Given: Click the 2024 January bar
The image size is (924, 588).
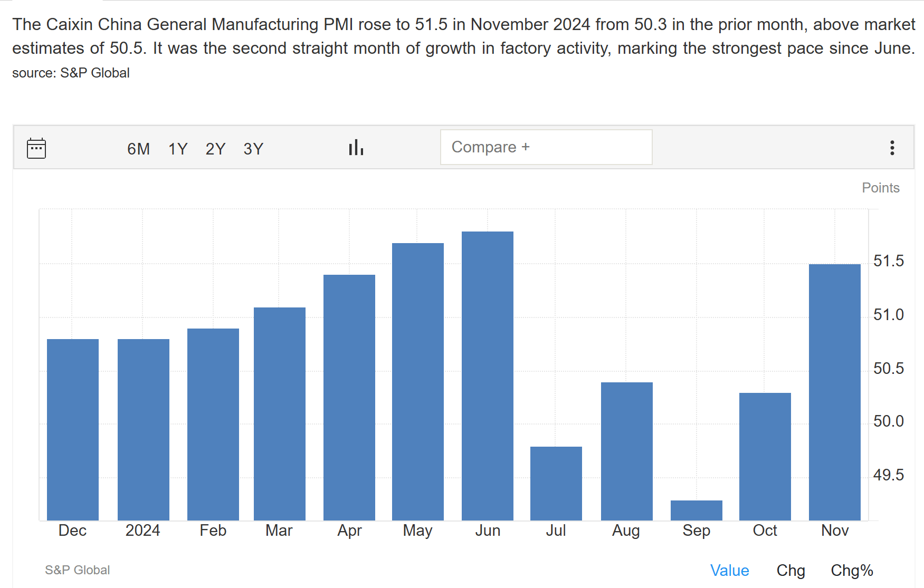Looking at the screenshot, I should [144, 430].
